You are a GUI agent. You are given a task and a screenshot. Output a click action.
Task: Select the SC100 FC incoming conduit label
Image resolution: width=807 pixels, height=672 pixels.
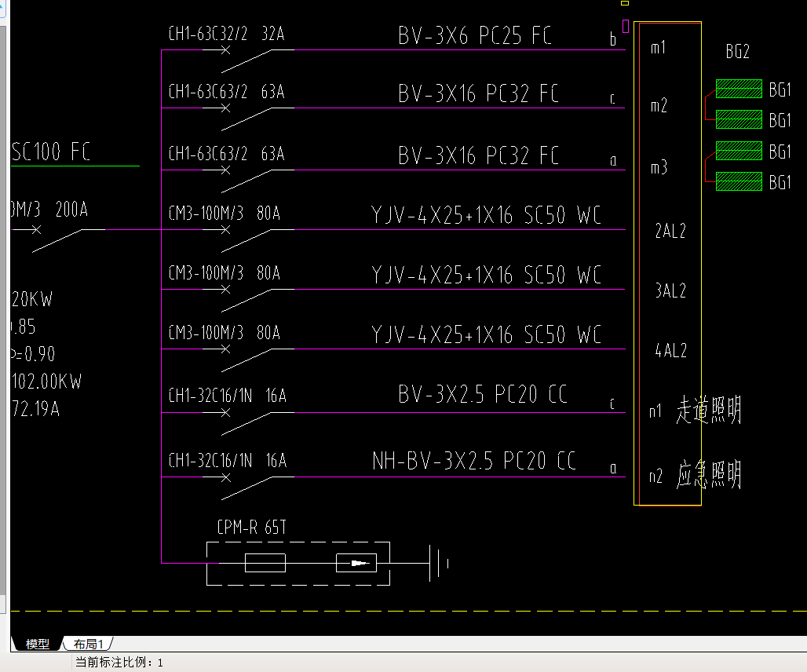[50, 152]
